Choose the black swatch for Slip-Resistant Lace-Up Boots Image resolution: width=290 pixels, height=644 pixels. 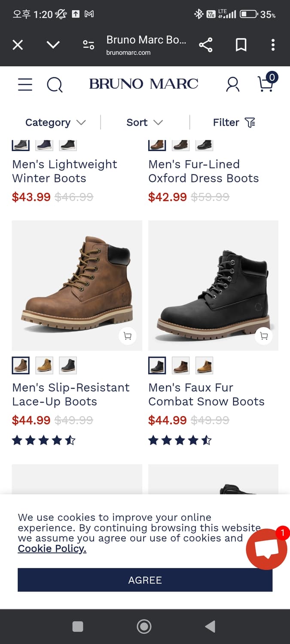68,365
